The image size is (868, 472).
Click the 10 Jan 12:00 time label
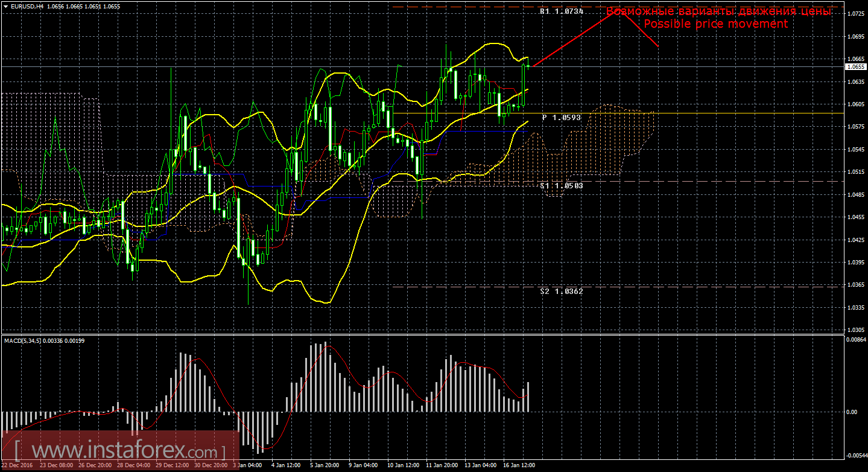pos(403,465)
